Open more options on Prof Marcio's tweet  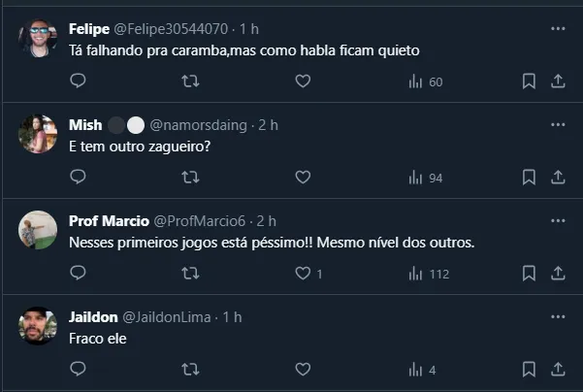pos(558,221)
